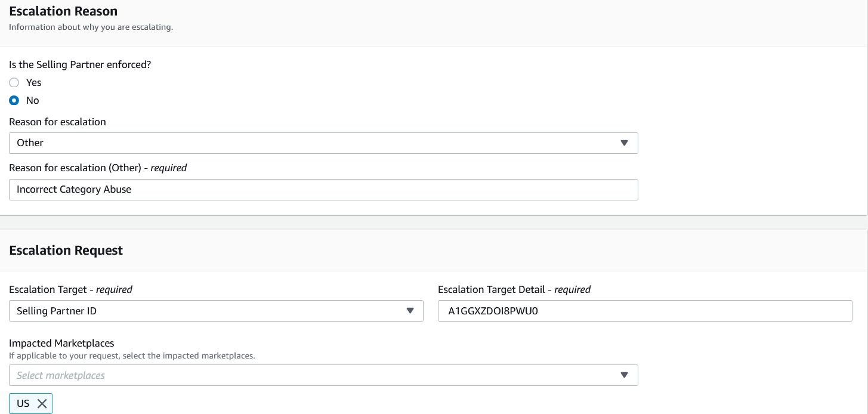
Task: Click the "Impacted Marketplaces" field label
Action: coord(61,343)
